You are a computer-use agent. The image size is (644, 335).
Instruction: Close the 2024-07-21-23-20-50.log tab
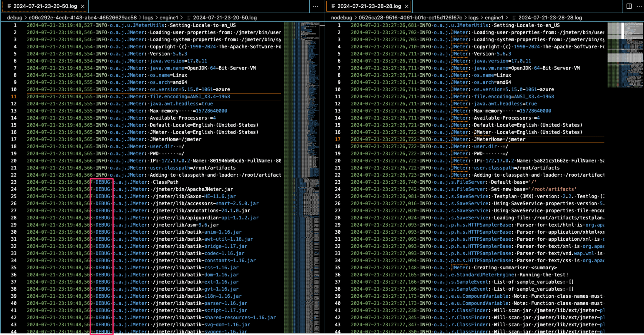[x=83, y=6]
